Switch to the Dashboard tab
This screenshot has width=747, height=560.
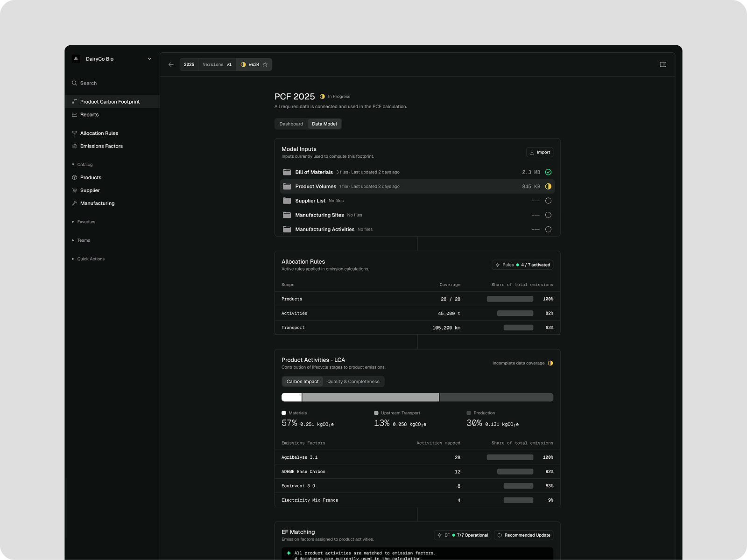291,124
